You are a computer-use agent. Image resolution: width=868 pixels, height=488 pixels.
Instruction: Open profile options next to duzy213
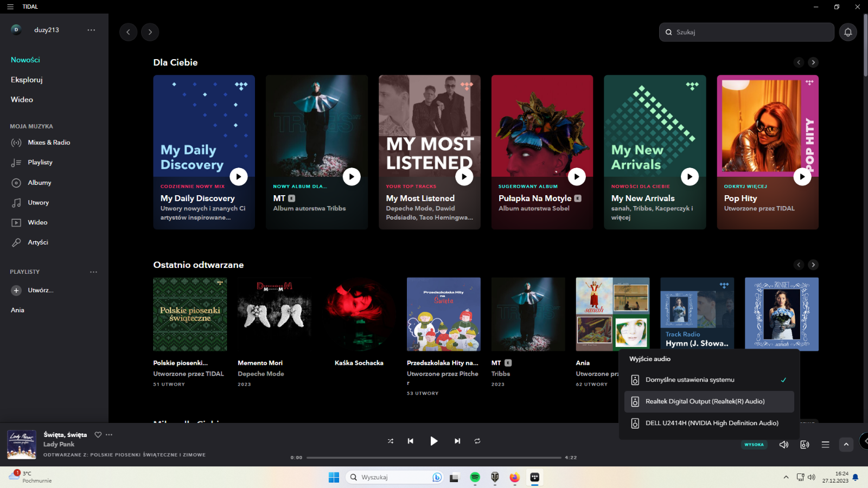click(91, 30)
